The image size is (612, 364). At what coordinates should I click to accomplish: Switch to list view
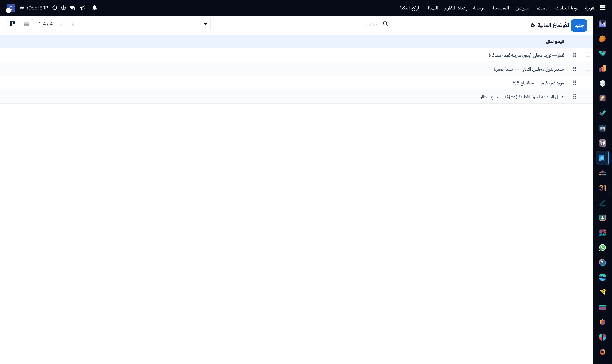click(x=26, y=24)
